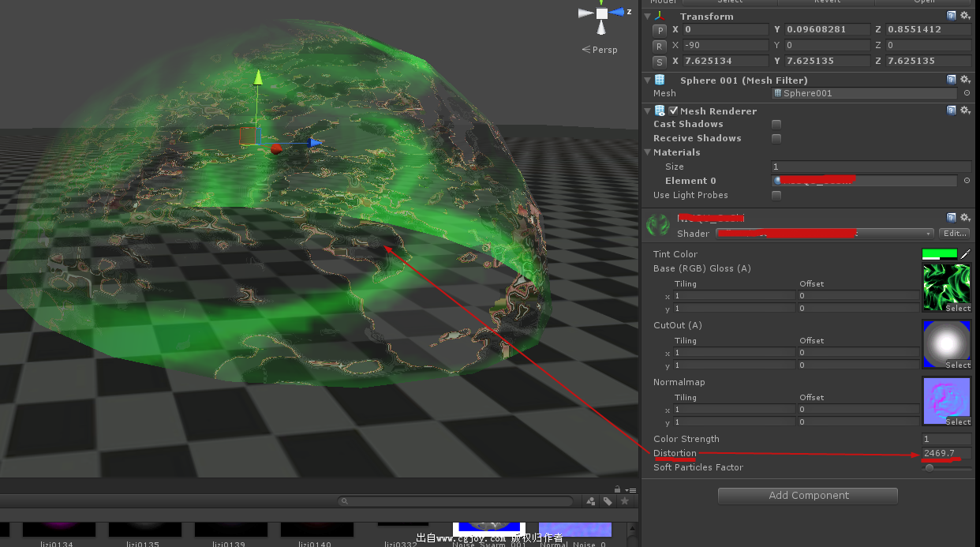This screenshot has width=980, height=547.
Task: Enable Receive Shadows checkbox
Action: pos(776,138)
